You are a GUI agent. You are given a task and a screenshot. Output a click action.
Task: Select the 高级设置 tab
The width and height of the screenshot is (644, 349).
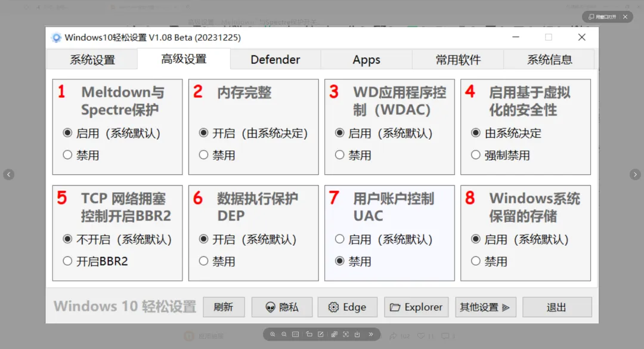pyautogui.click(x=184, y=59)
